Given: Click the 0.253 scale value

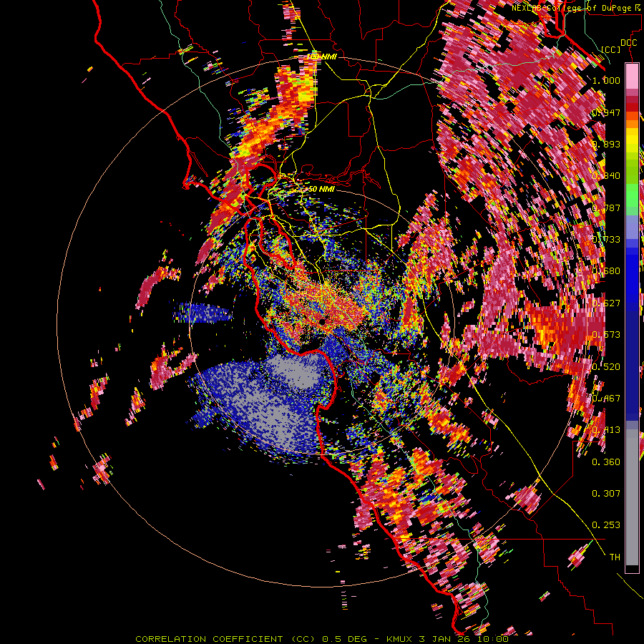Looking at the screenshot, I should [x=606, y=525].
